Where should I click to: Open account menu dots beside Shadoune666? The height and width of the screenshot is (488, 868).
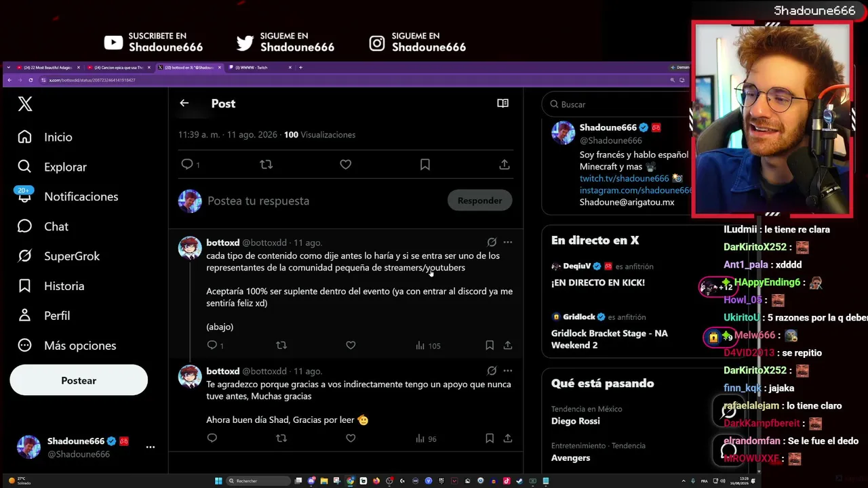pos(151,447)
